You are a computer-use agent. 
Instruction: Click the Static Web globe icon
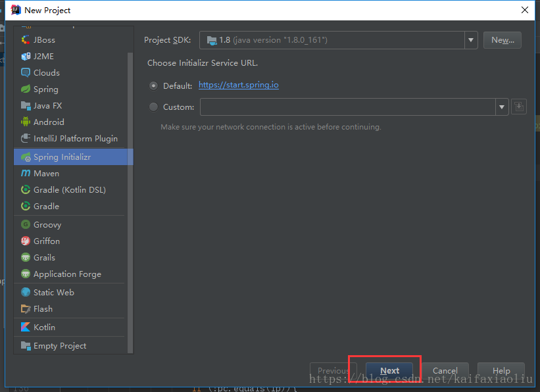(26, 293)
